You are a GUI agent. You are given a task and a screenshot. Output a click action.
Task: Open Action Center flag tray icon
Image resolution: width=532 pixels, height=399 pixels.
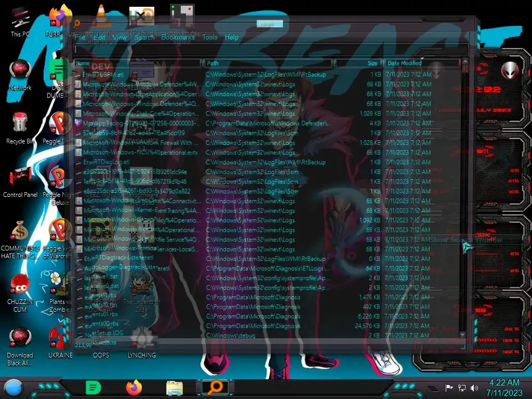(449, 388)
